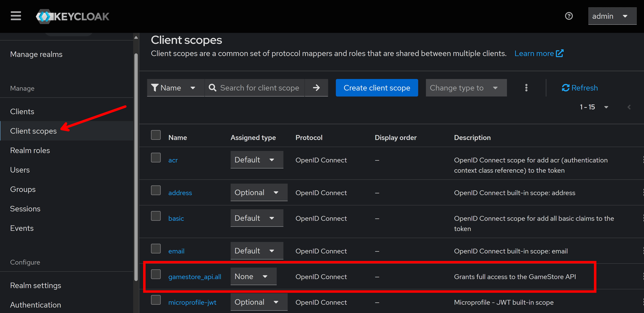This screenshot has width=644, height=313.
Task: Change microprofile-jwt assigned type dropdown
Action: pyautogui.click(x=259, y=302)
